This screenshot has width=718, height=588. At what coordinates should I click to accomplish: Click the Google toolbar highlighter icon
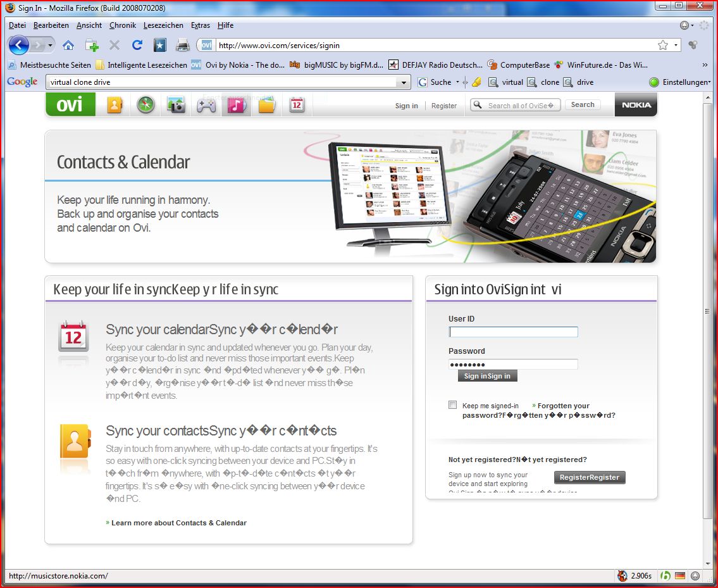(477, 82)
